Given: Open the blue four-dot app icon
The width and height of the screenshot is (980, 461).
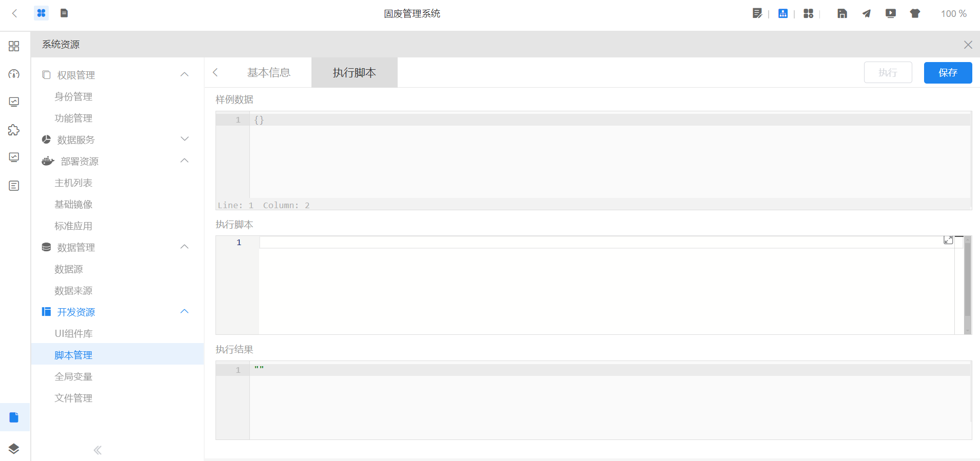Looking at the screenshot, I should [x=41, y=13].
